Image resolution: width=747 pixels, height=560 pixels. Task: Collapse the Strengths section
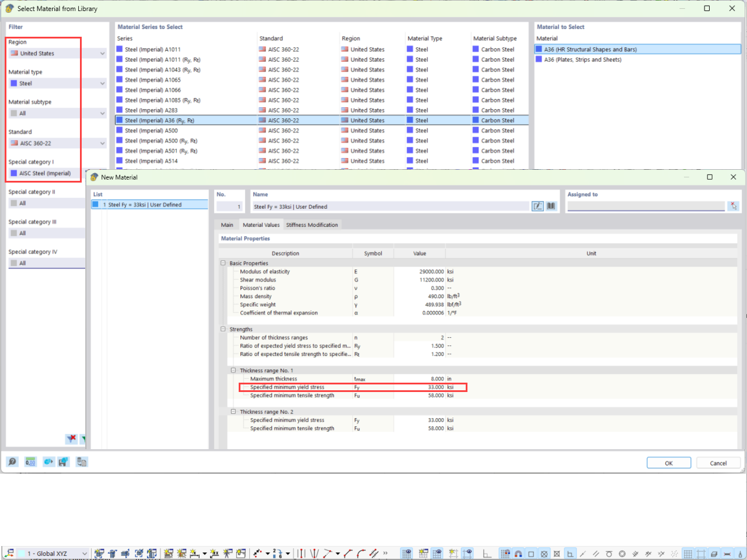(223, 329)
